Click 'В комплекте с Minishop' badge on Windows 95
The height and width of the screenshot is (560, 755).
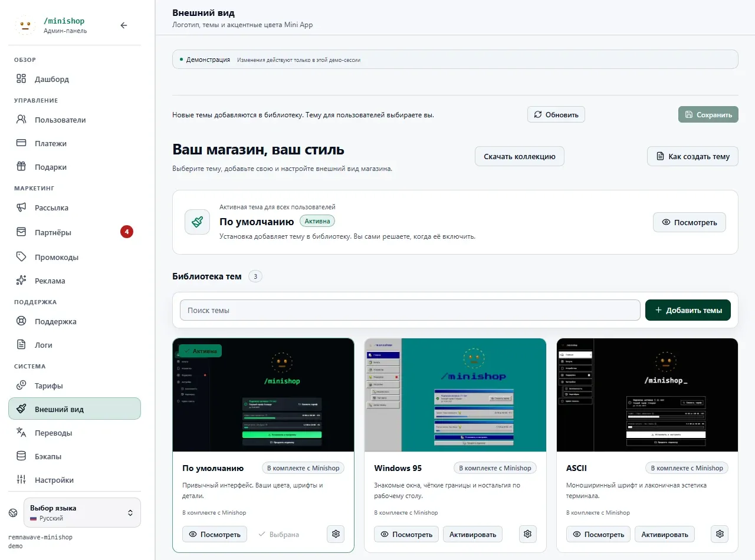coord(495,468)
